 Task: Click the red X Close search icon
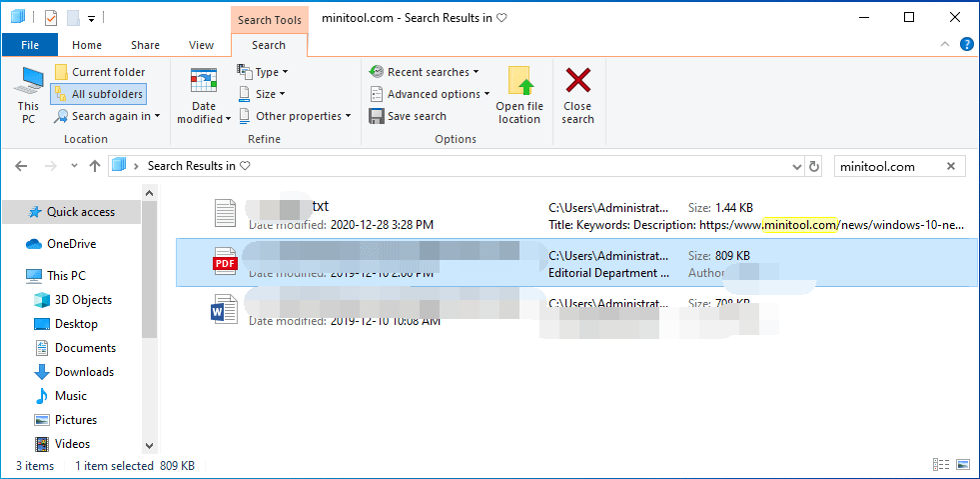click(x=577, y=81)
